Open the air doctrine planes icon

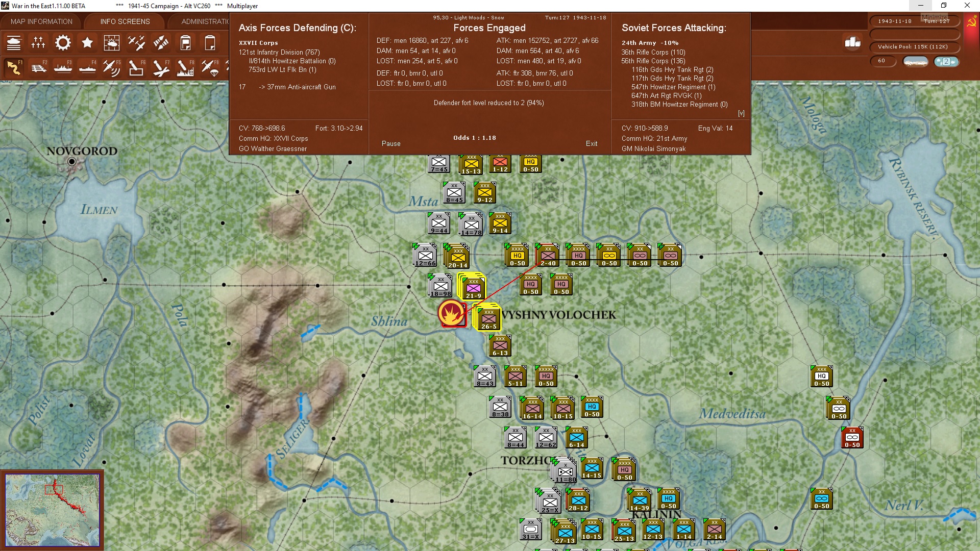coord(136,43)
